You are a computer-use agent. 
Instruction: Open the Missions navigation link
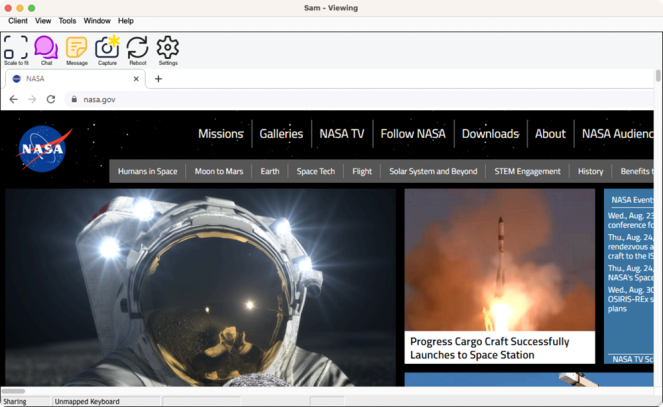point(220,134)
